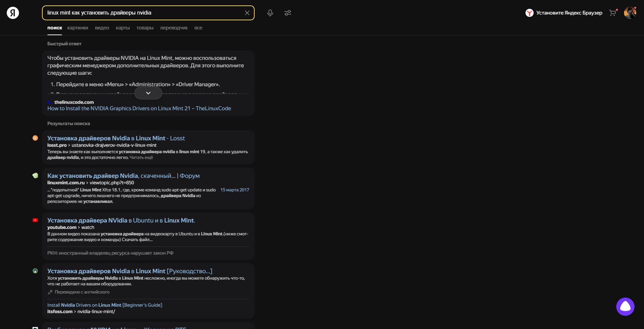The width and height of the screenshot is (644, 329).
Task: Click the losst.pro favicon
Action: [35, 138]
